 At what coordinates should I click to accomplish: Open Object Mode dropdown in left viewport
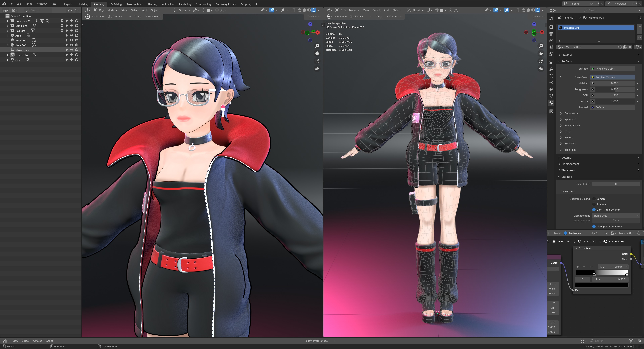tap(106, 10)
